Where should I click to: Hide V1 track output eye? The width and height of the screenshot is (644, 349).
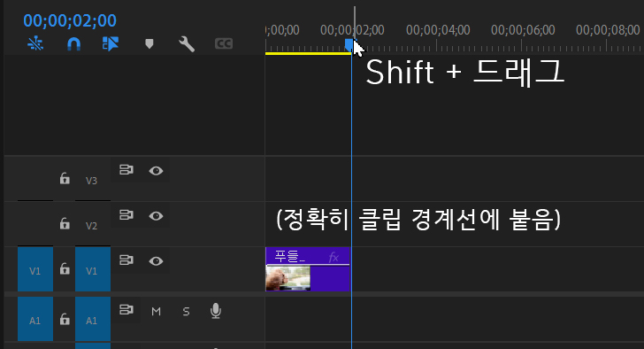click(x=156, y=261)
